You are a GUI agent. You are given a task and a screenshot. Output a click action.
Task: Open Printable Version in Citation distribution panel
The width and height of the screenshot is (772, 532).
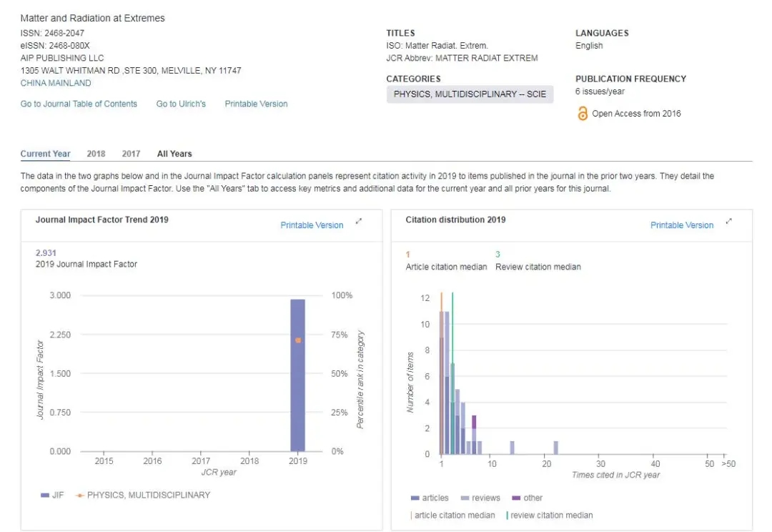tap(681, 225)
